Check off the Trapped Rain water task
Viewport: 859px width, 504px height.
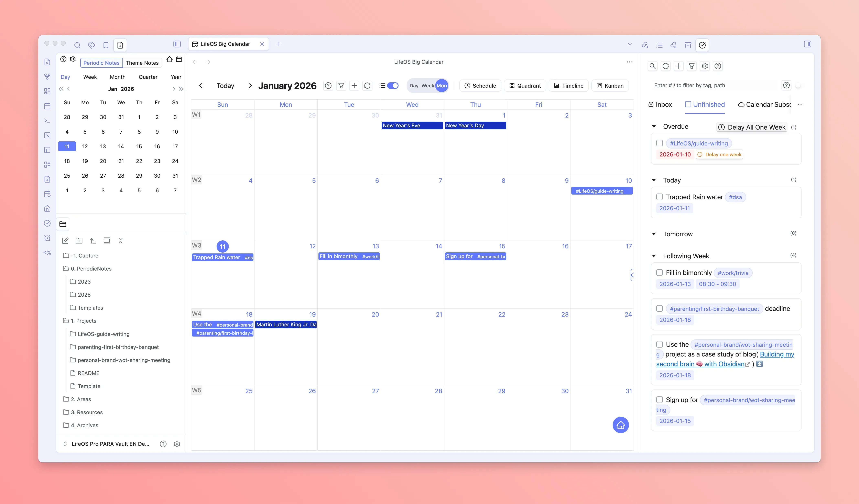[x=659, y=197]
